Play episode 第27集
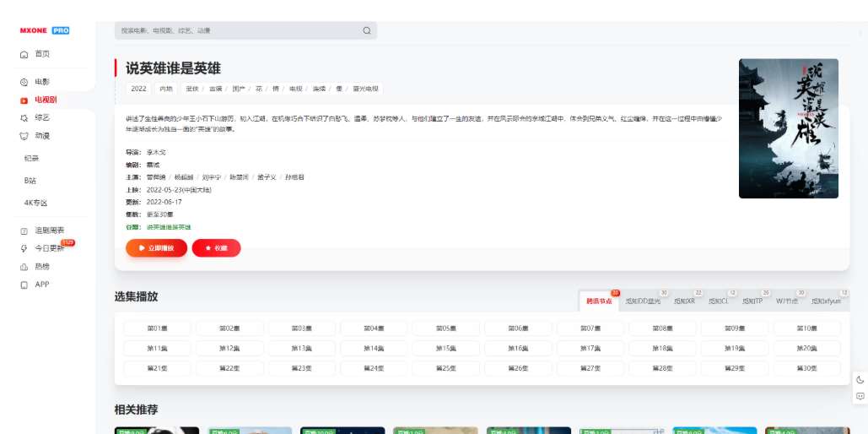Viewport: 868px width, 434px height. click(x=590, y=369)
